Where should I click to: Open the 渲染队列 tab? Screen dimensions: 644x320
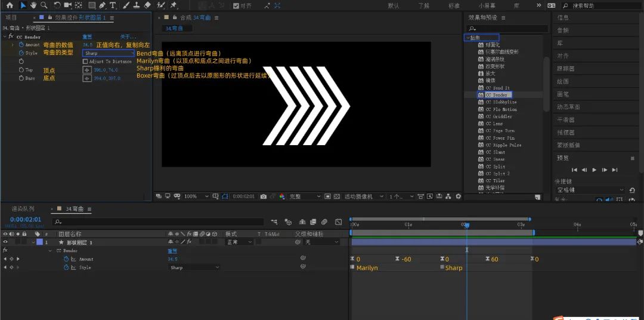point(23,209)
